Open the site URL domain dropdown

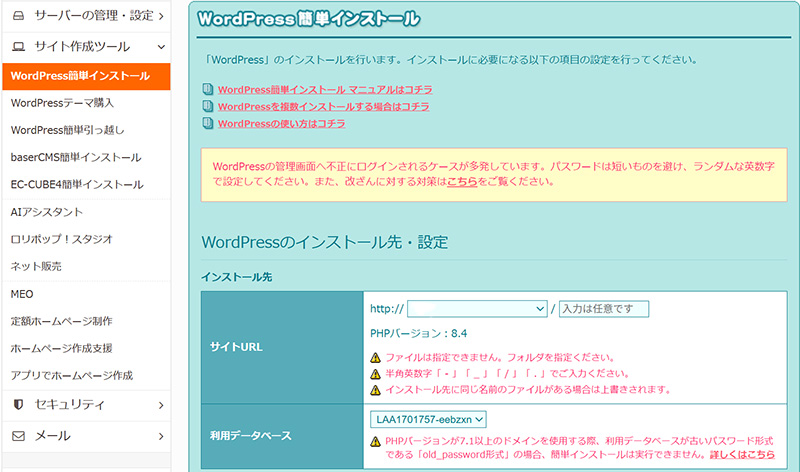[476, 309]
